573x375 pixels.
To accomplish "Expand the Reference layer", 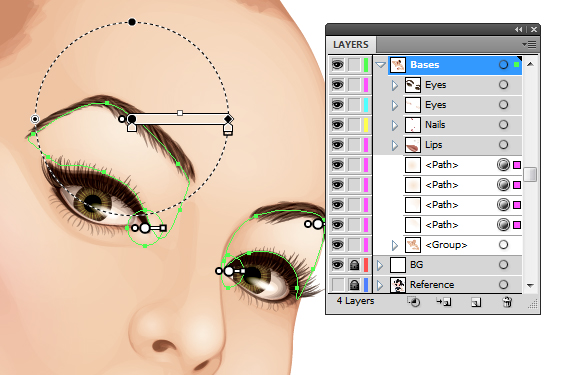I will [x=380, y=285].
